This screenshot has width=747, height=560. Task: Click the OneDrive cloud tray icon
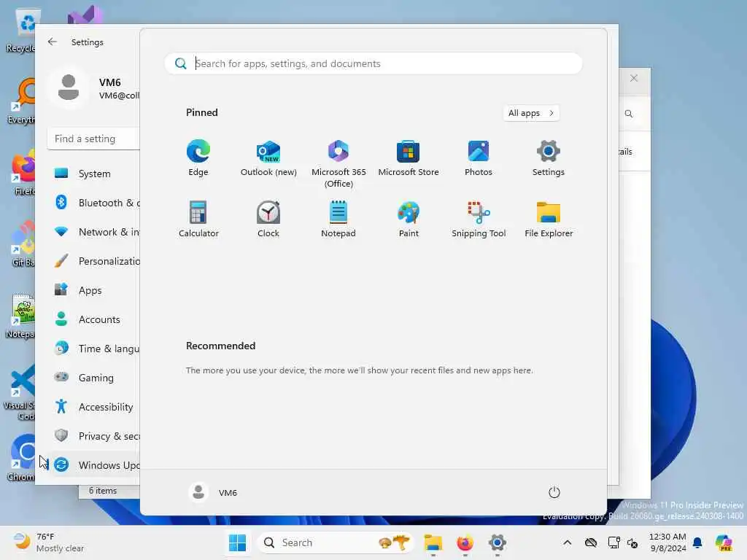pos(591,542)
